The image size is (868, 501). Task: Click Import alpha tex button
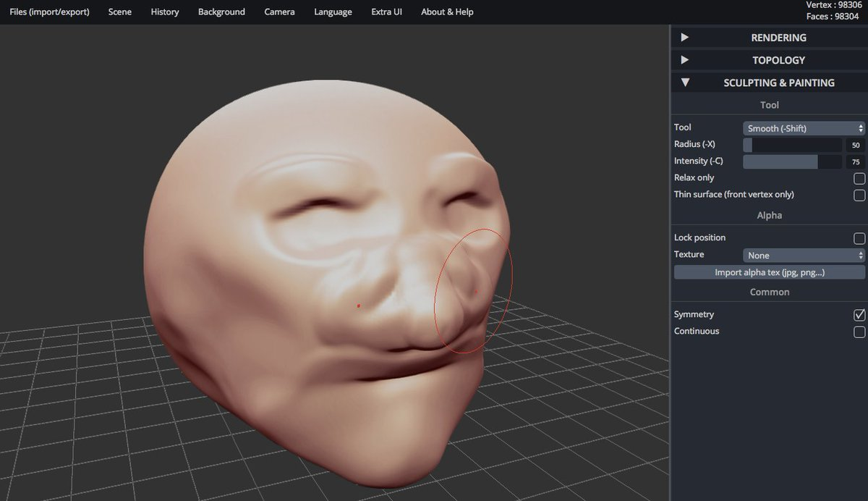coord(769,272)
